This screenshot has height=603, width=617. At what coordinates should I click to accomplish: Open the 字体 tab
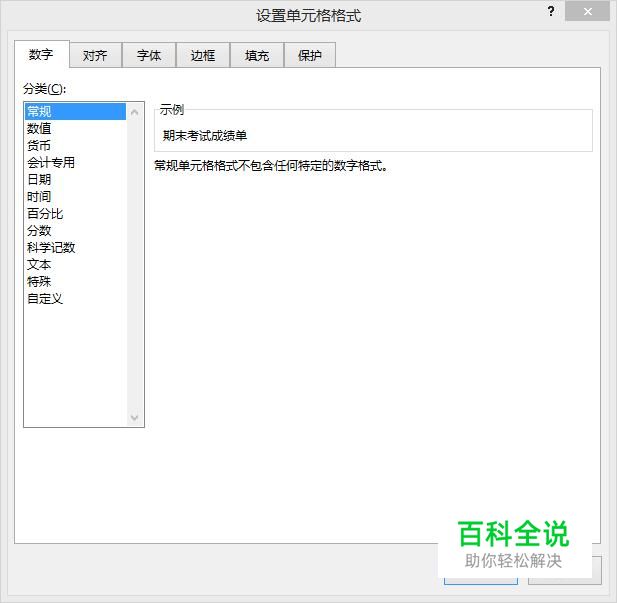pos(149,55)
